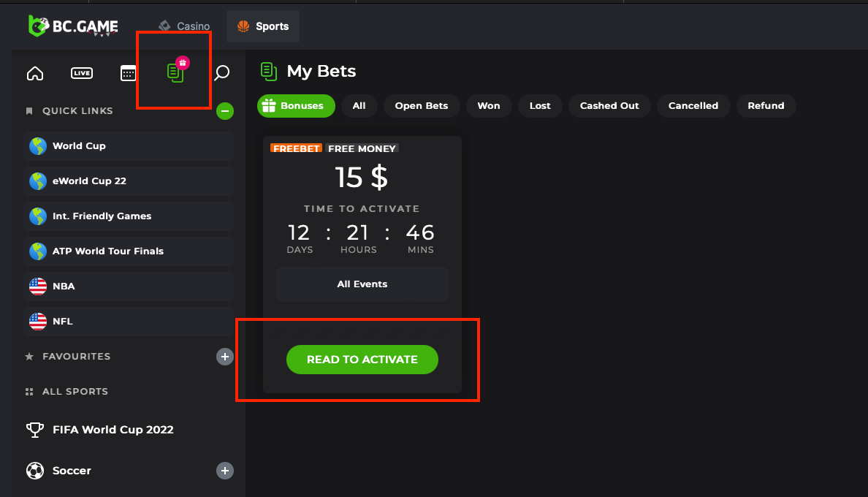
Task: Click the BC.GAME logo
Action: pyautogui.click(x=73, y=26)
